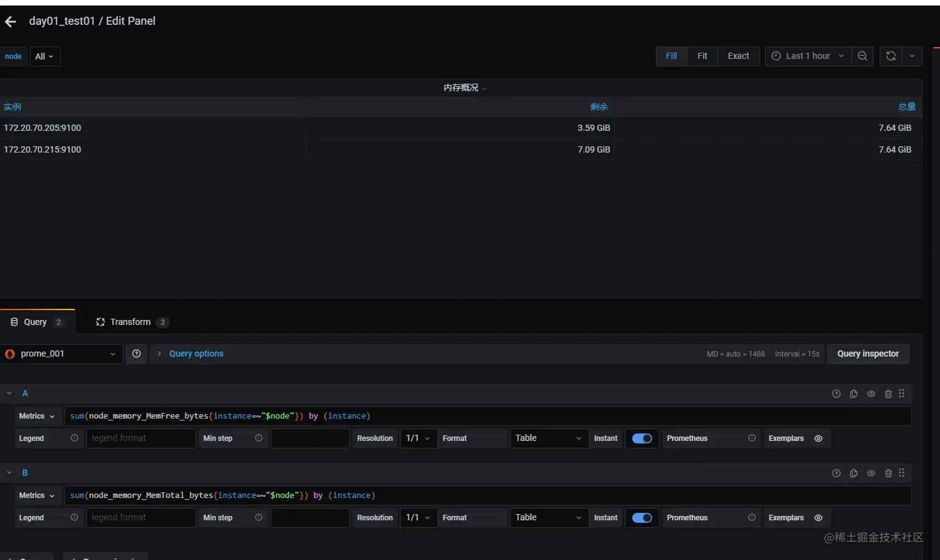Image resolution: width=940 pixels, height=560 pixels.
Task: Duplicate query B
Action: 854,473
